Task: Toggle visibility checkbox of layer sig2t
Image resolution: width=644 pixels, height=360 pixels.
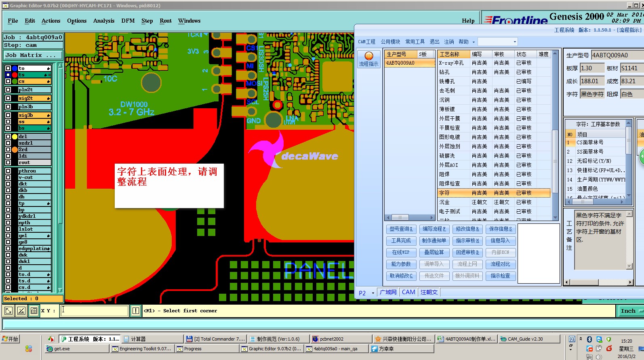Action: point(8,98)
